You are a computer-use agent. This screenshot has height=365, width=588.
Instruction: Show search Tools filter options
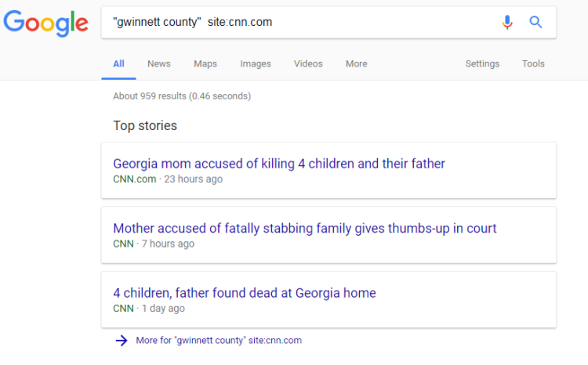click(x=533, y=63)
